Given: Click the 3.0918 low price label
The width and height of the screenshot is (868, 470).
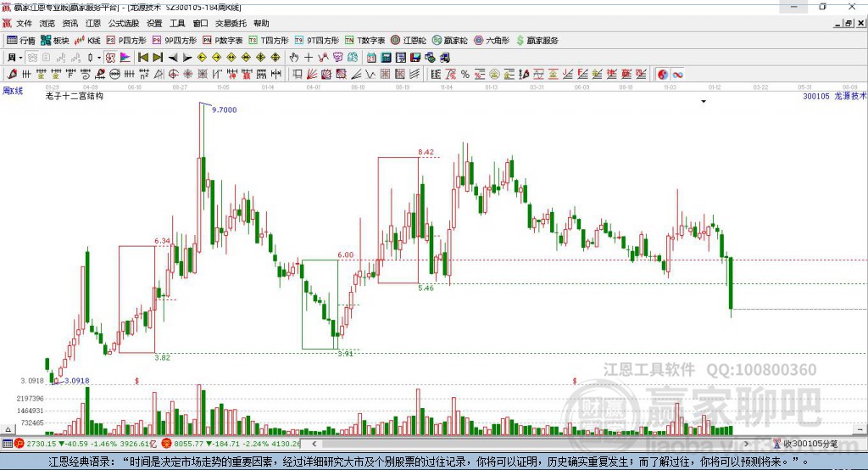Looking at the screenshot, I should 76,380.
